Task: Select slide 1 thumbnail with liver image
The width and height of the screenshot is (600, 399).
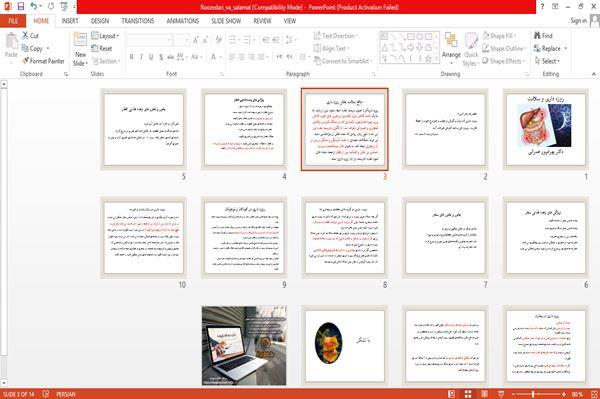Action: pyautogui.click(x=546, y=129)
